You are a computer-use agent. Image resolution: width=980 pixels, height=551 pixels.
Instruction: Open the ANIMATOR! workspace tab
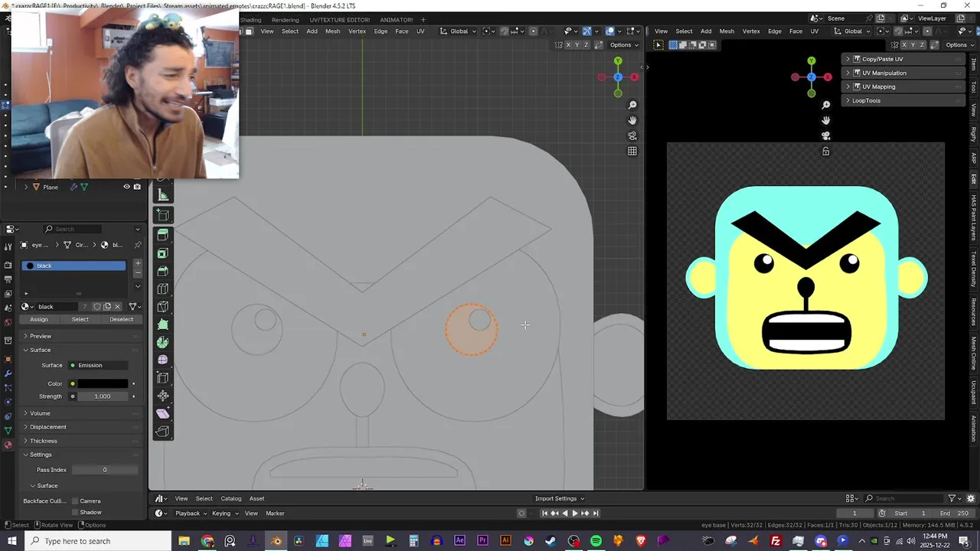[396, 19]
